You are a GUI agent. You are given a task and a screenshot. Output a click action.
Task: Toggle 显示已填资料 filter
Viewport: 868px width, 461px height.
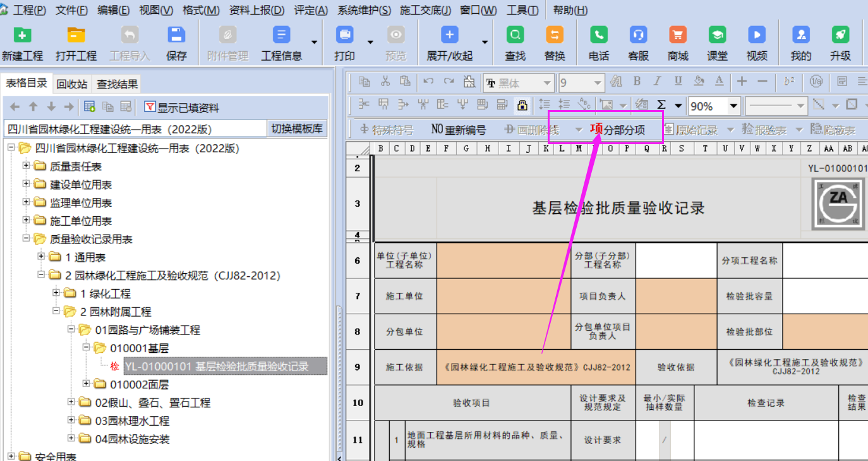click(182, 108)
